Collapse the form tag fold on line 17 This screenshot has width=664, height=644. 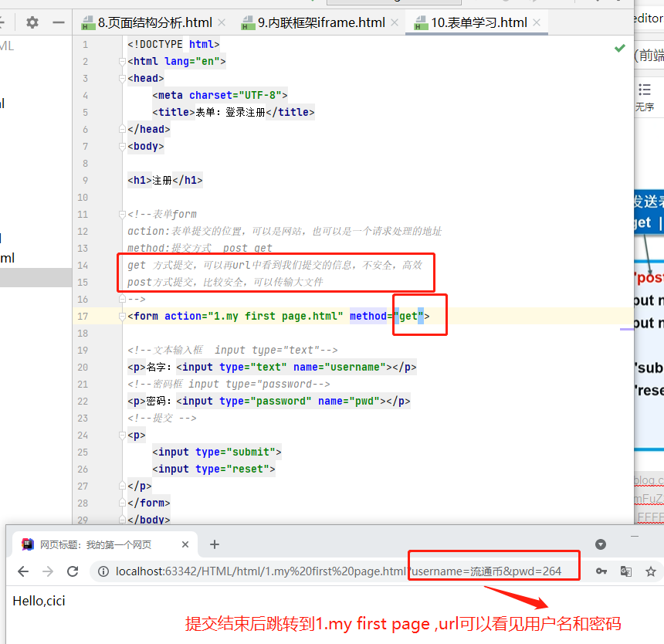tap(122, 317)
